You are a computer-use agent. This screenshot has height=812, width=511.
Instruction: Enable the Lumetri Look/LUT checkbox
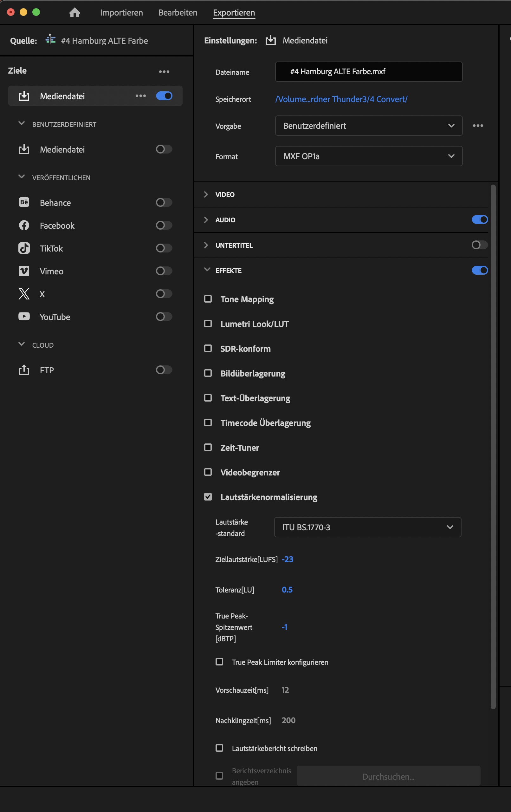pyautogui.click(x=208, y=324)
